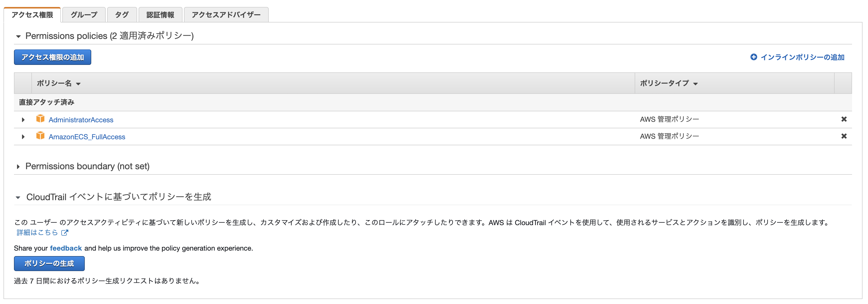Open the アクセスアドバイザー tab
Screen dimensions: 868x304
pyautogui.click(x=226, y=14)
